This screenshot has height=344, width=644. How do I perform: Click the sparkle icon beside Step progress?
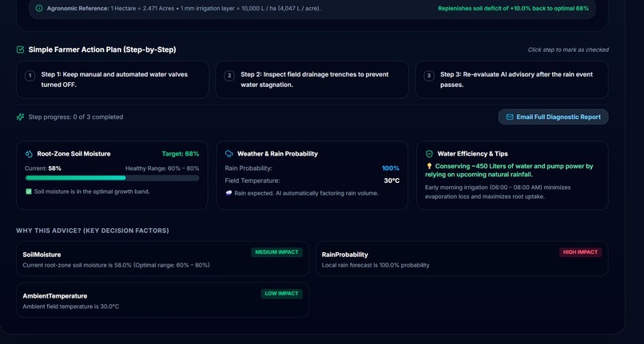pyautogui.click(x=20, y=117)
